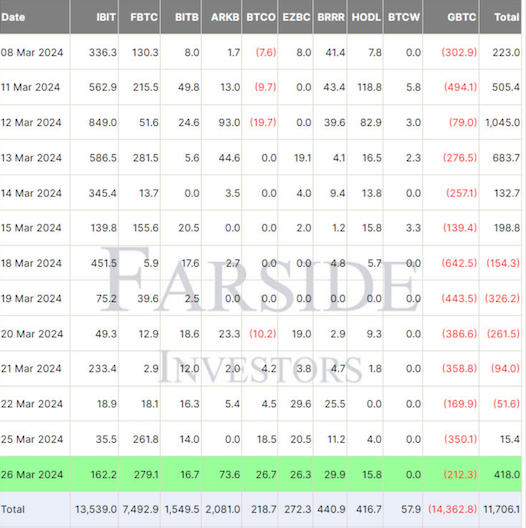Click GBTC value (302.9) for 08 Mar

(x=459, y=53)
